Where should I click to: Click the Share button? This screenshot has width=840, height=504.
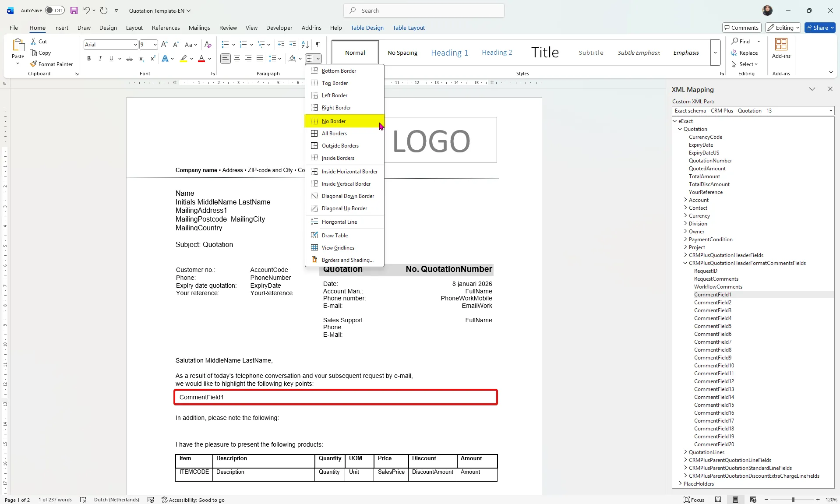[817, 28]
